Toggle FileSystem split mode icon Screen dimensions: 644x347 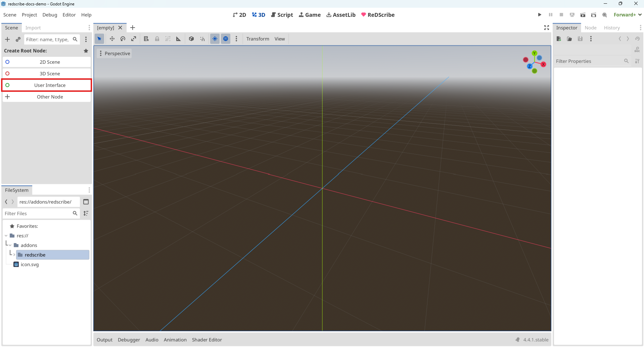[86, 202]
